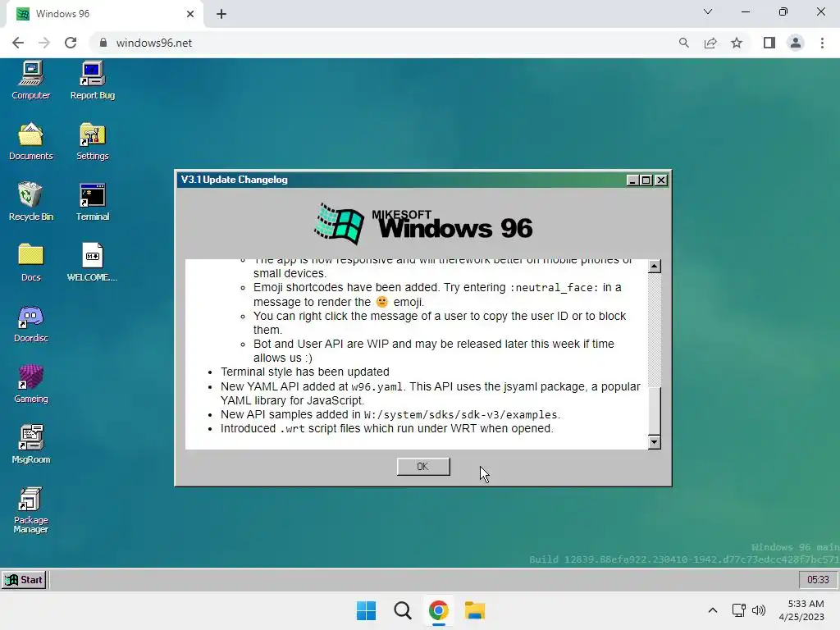Open the Gameing shortcut
Screen dimensions: 840x630
[x=30, y=384]
